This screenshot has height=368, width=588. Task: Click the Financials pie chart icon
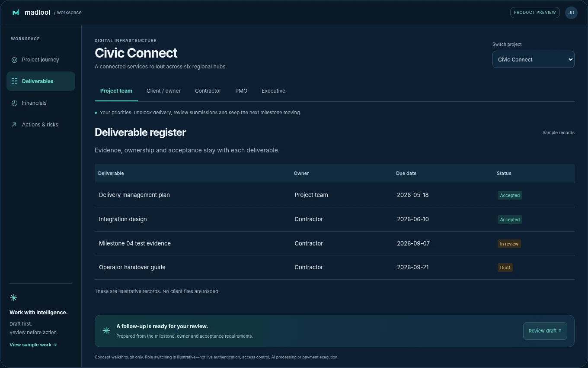[x=14, y=103]
